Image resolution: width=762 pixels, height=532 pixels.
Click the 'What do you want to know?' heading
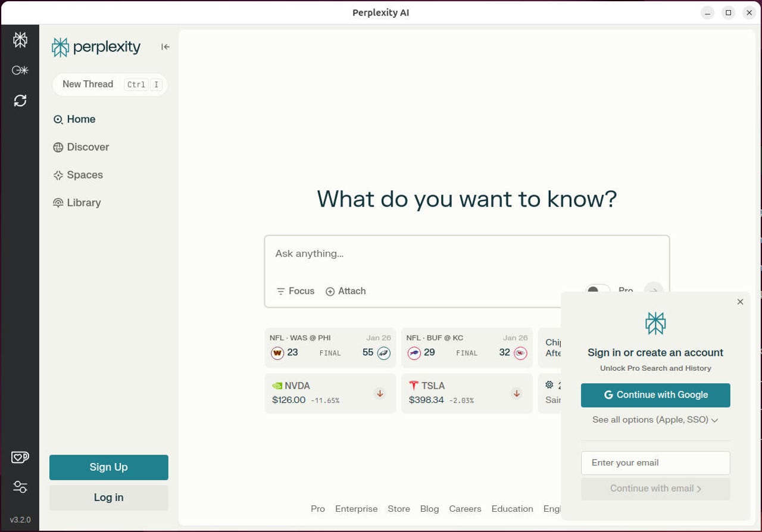(467, 199)
